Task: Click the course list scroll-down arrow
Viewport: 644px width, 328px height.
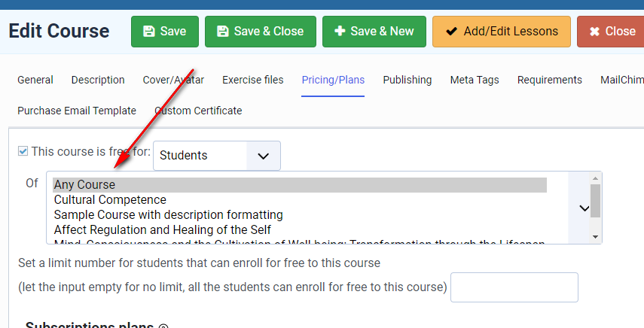Action: click(x=596, y=236)
